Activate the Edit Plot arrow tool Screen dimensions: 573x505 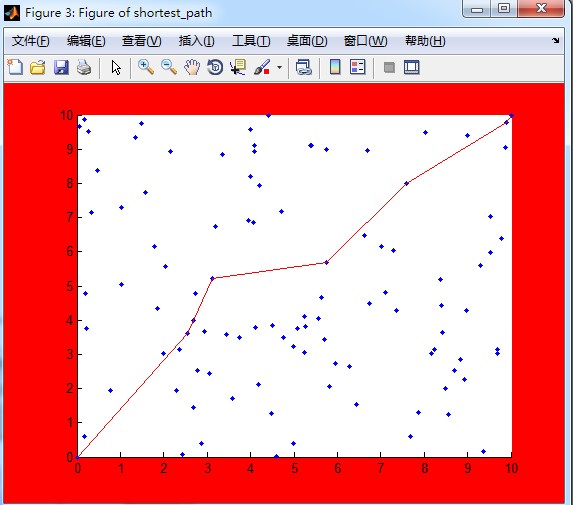pos(116,68)
